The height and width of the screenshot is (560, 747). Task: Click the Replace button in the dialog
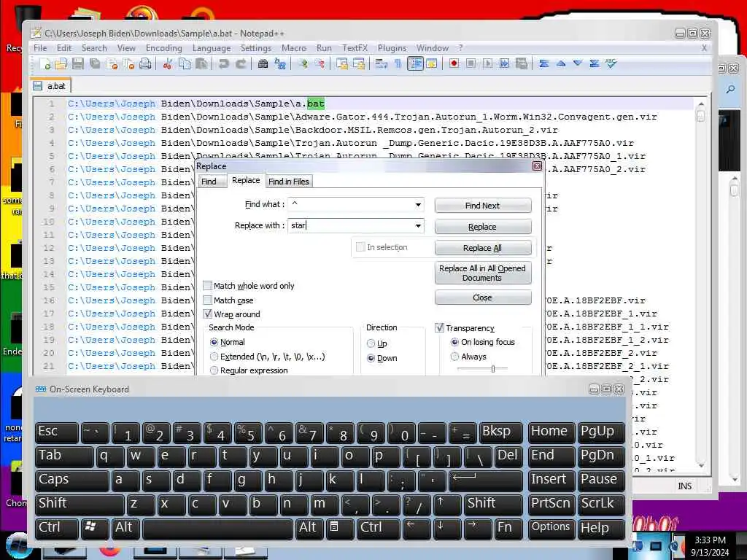click(483, 227)
